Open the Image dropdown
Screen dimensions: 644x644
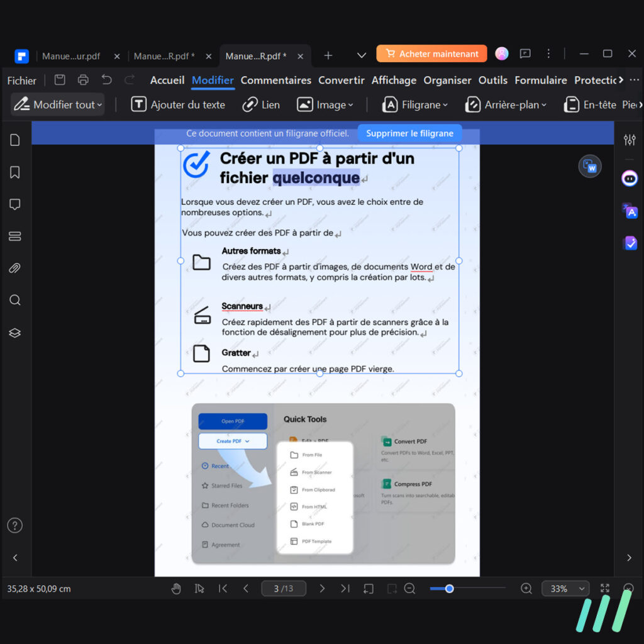pyautogui.click(x=325, y=105)
